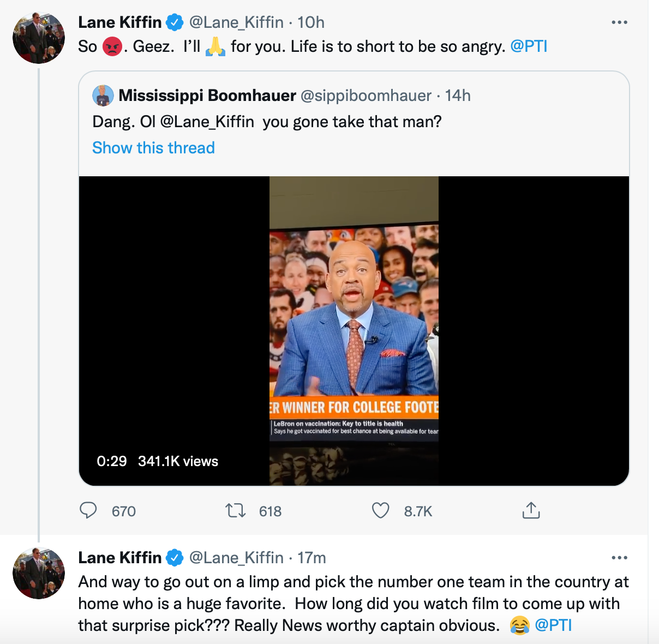Click the reply icon under the first tweet

[88, 511]
